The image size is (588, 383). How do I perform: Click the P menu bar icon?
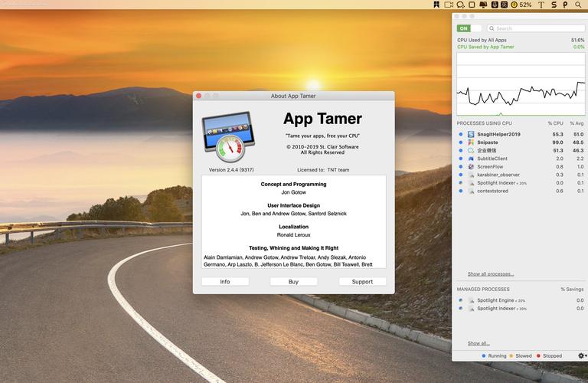[x=565, y=5]
